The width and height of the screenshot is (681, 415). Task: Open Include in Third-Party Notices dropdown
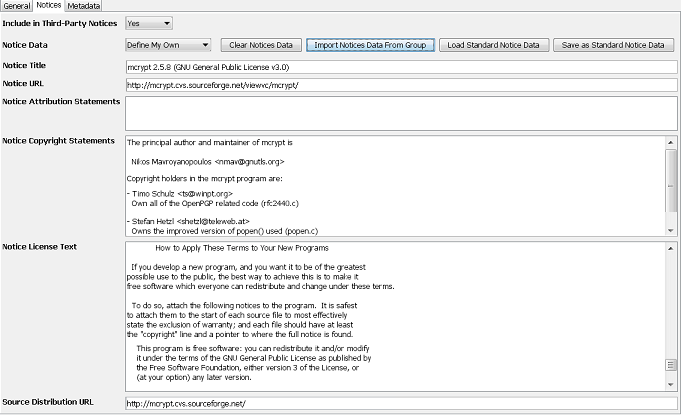click(149, 22)
